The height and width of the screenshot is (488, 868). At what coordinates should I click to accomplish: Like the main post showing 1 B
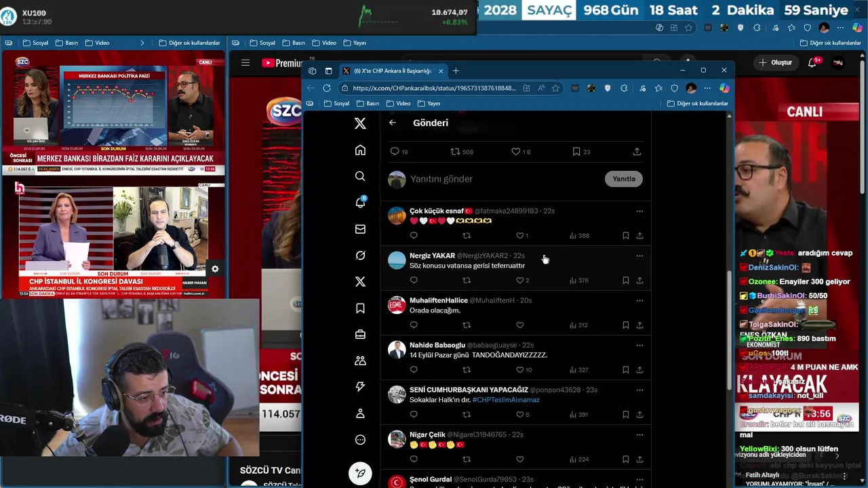click(521, 152)
